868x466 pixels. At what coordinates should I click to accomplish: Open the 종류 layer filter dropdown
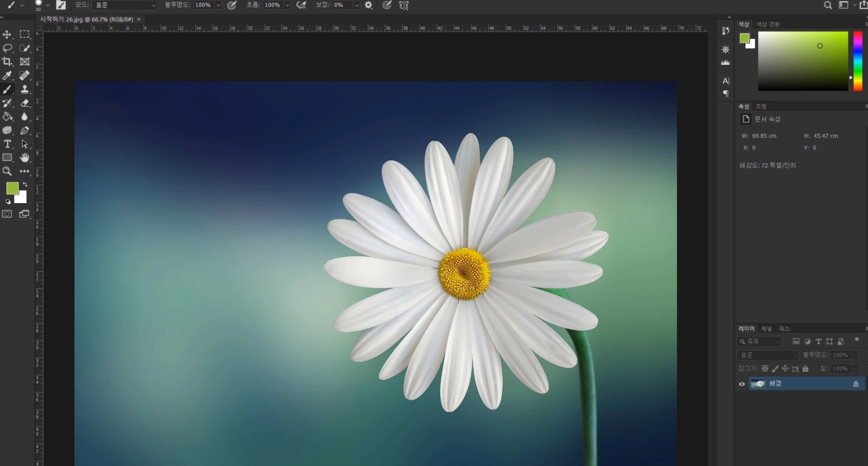pyautogui.click(x=759, y=342)
